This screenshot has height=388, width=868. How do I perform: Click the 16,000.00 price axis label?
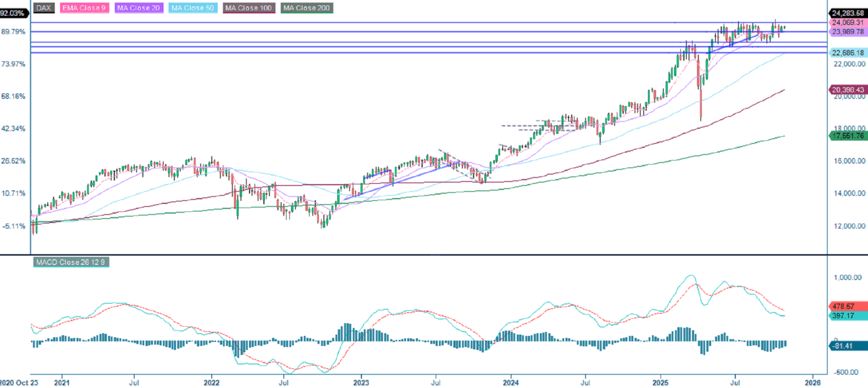pos(849,161)
